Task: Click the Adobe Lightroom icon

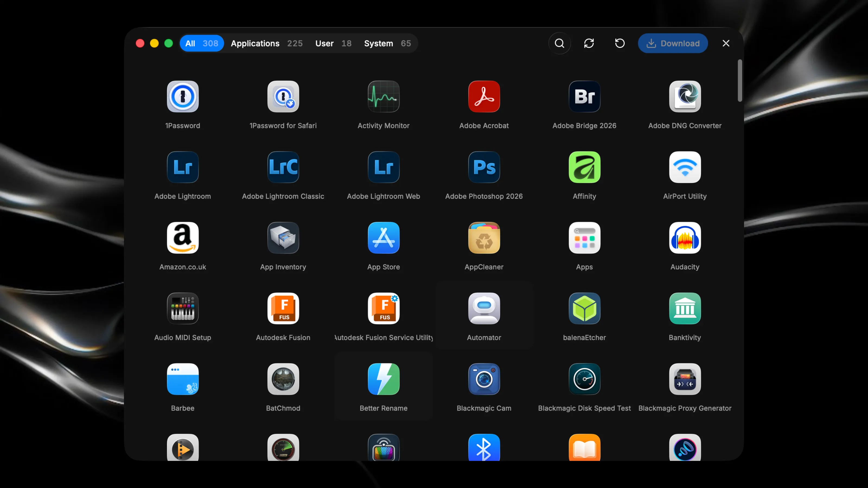Action: pyautogui.click(x=183, y=167)
